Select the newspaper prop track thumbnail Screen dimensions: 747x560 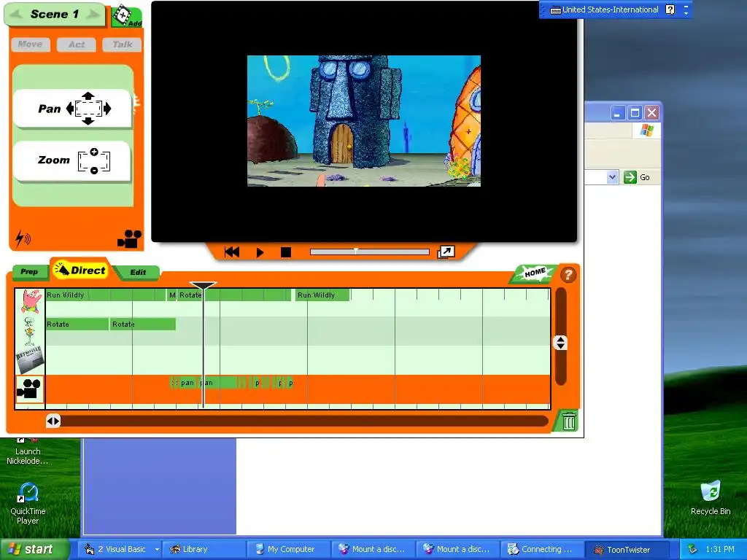(30, 360)
